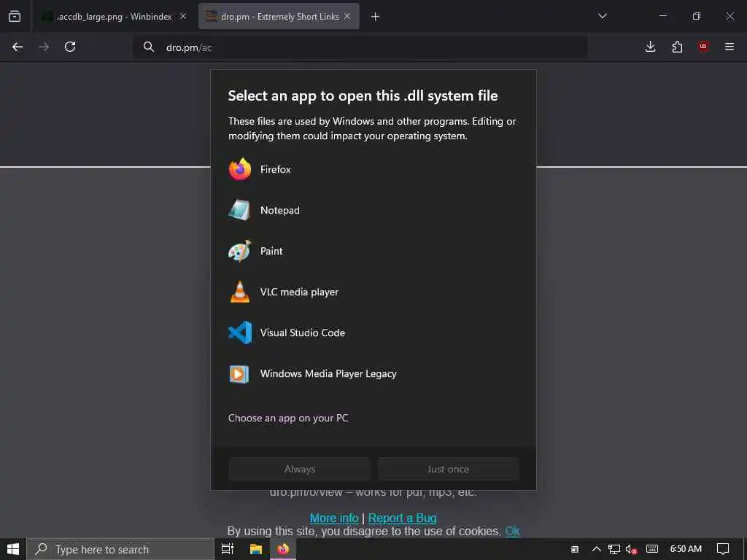
Task: Open the Report a Bug link
Action: tap(402, 518)
